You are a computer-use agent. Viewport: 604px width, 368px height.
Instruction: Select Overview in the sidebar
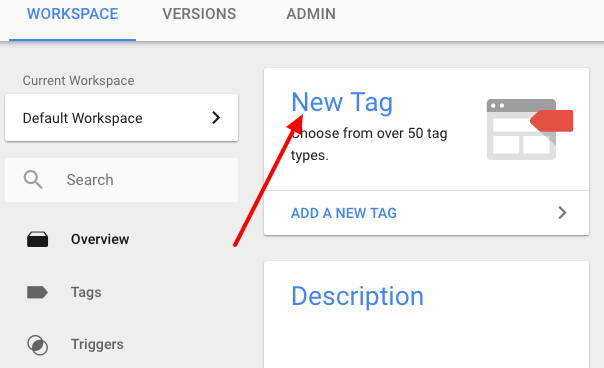point(100,239)
